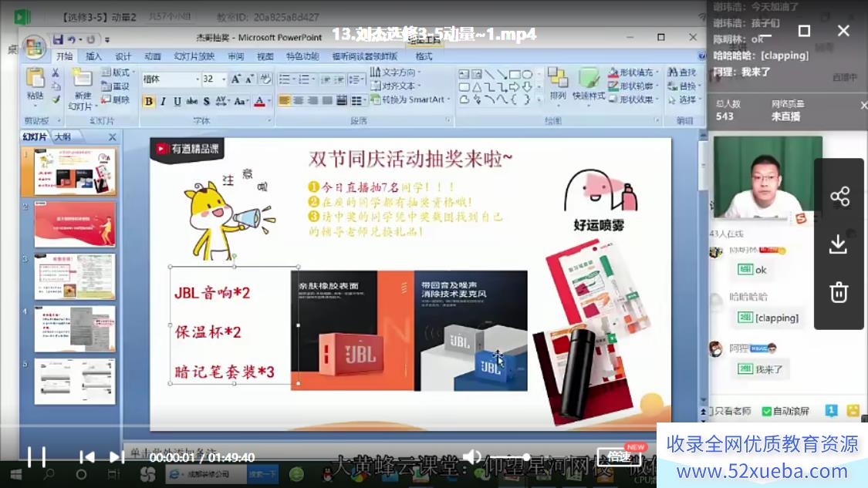Open the 设计 ribbon tab

click(123, 56)
